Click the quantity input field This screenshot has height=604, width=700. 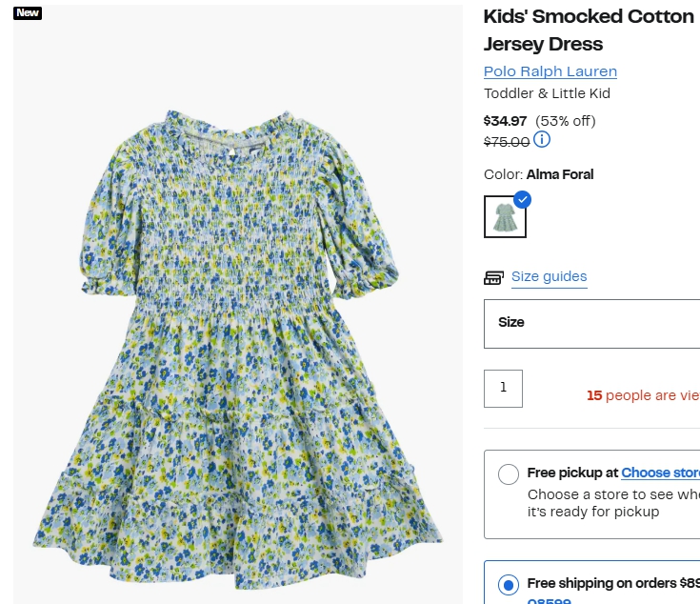tap(503, 388)
